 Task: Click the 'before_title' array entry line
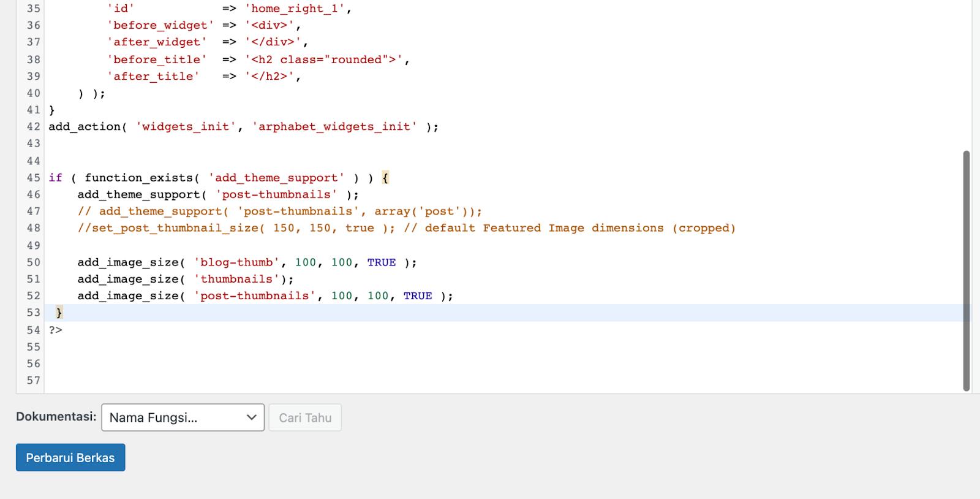pyautogui.click(x=258, y=59)
